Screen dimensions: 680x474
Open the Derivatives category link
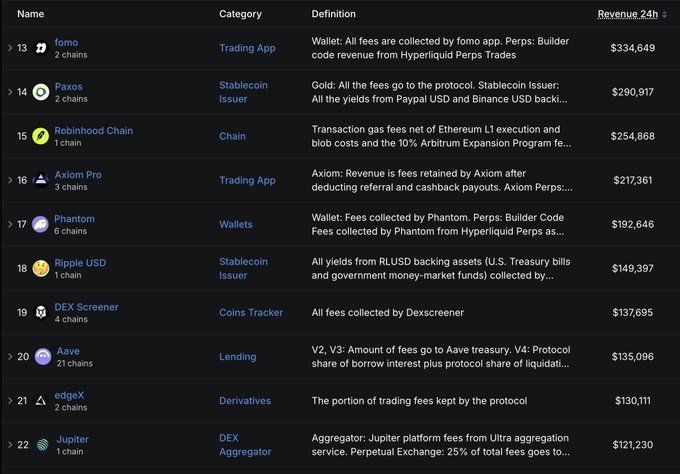pyautogui.click(x=245, y=401)
